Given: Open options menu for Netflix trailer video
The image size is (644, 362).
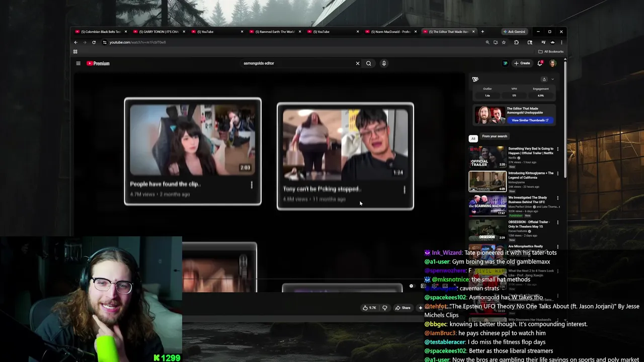Looking at the screenshot, I should (x=557, y=149).
